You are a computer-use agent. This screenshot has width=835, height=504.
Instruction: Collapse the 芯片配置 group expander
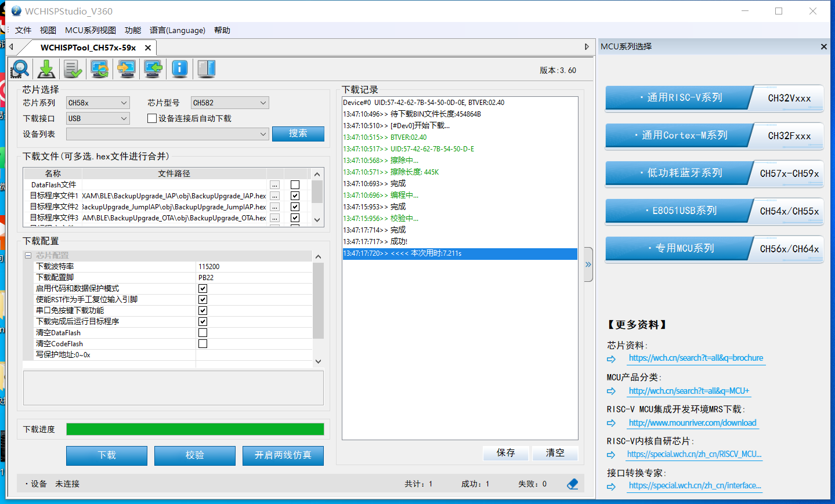click(28, 256)
